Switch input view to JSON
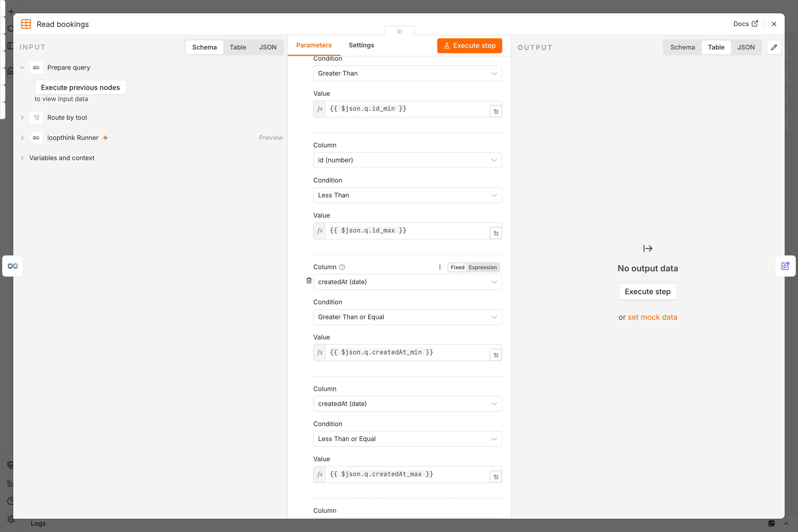 point(268,47)
